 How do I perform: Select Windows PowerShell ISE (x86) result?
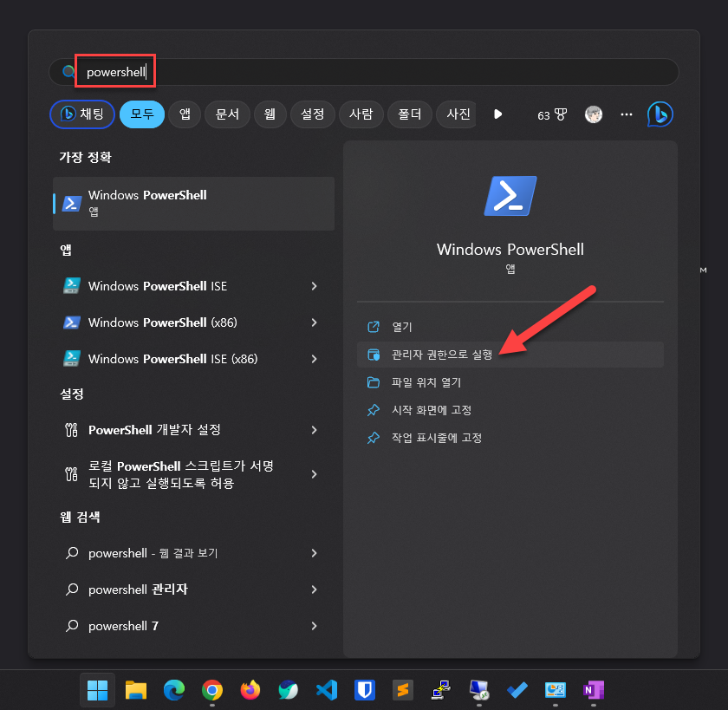[x=193, y=359]
